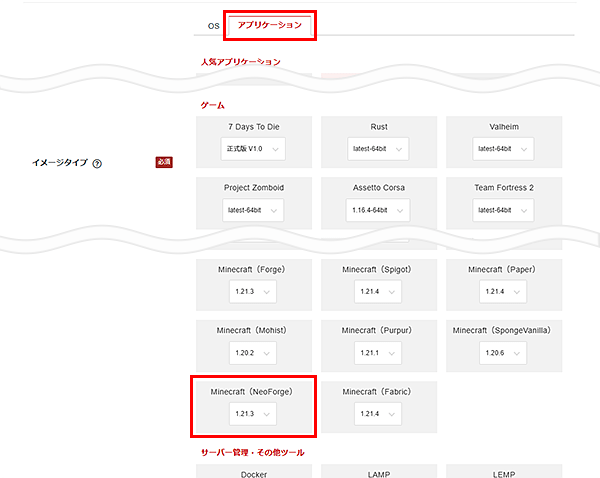The image size is (600, 478).
Task: Open the Minecraft (NeoForge) version dropdown
Action: (x=253, y=413)
